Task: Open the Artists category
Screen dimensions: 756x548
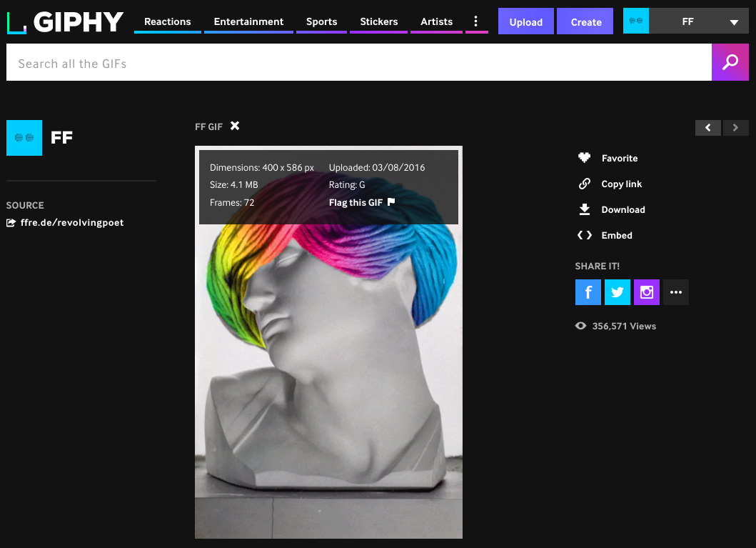Action: 436,21
